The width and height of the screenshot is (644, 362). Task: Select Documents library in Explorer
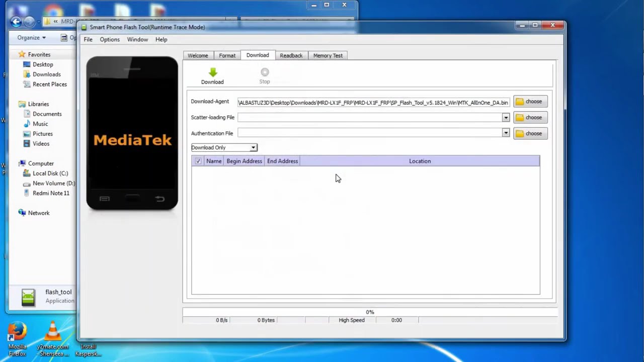point(47,114)
